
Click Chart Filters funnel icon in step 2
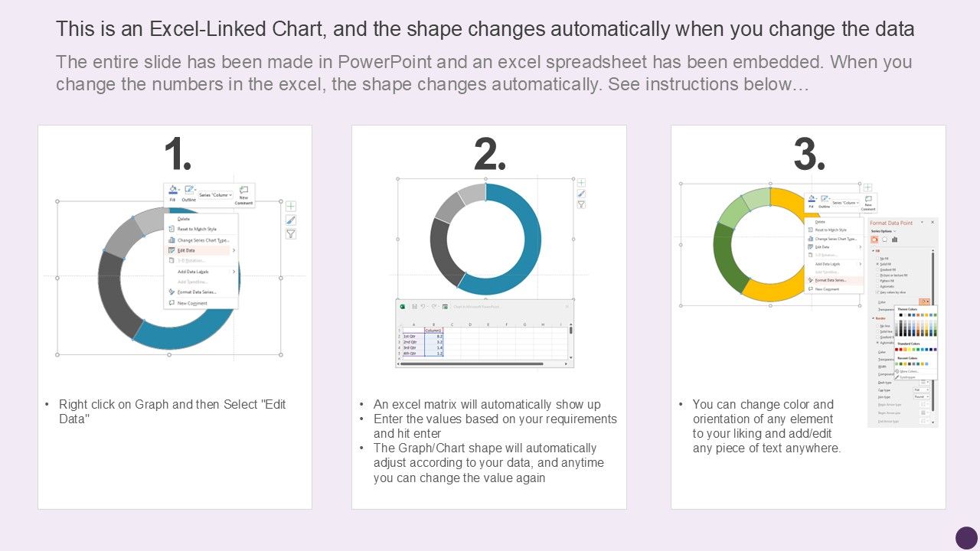[x=581, y=204]
